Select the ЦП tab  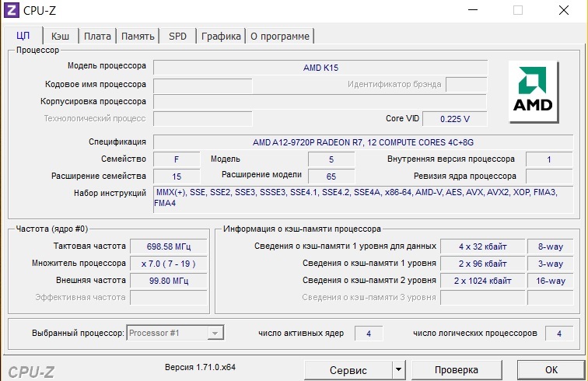[23, 36]
